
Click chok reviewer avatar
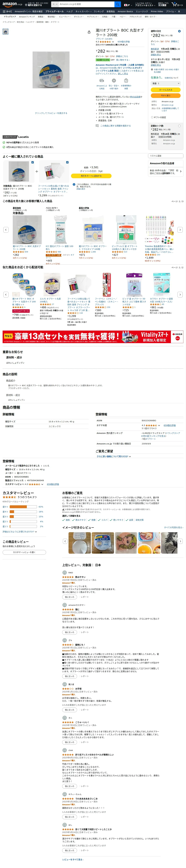point(64,750)
